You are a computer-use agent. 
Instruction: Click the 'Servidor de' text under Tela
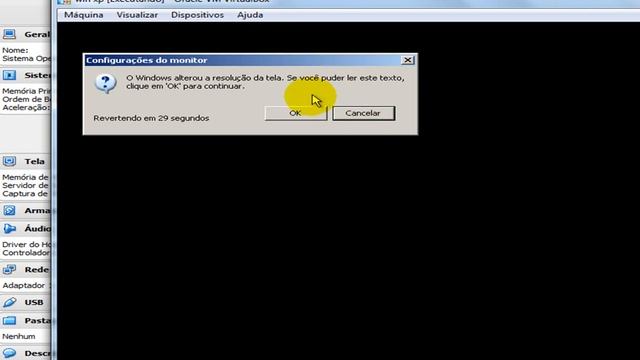pyautogui.click(x=25, y=185)
